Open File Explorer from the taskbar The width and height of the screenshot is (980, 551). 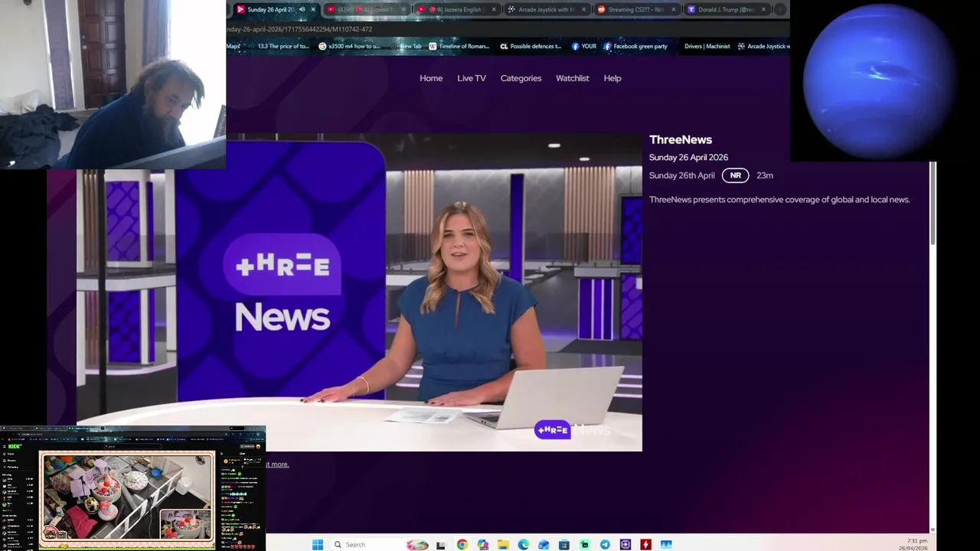503,545
